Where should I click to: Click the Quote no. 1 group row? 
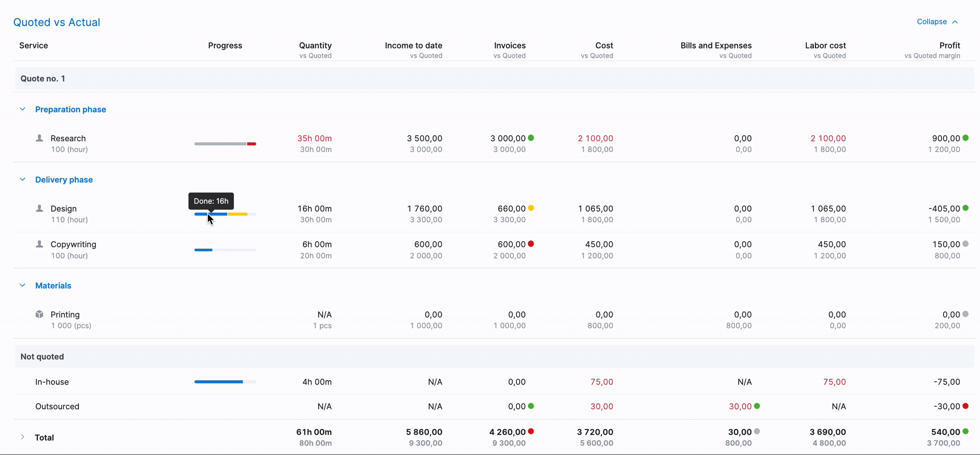click(43, 79)
